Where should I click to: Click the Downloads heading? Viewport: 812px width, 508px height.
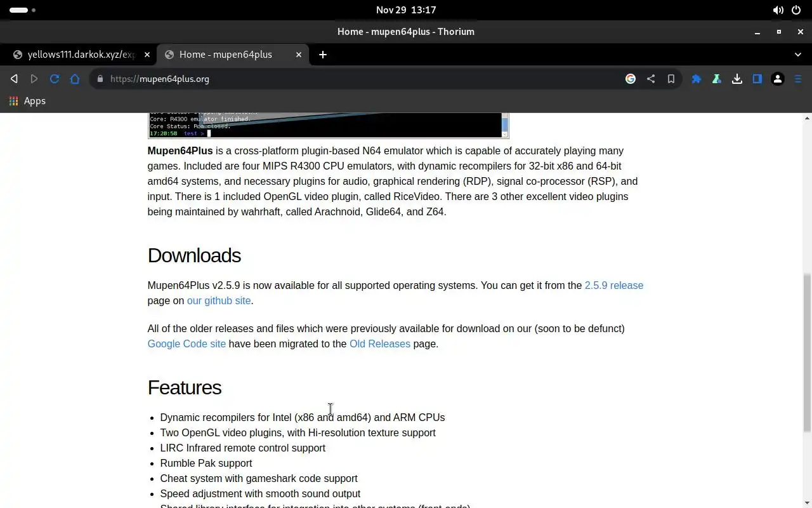point(194,255)
